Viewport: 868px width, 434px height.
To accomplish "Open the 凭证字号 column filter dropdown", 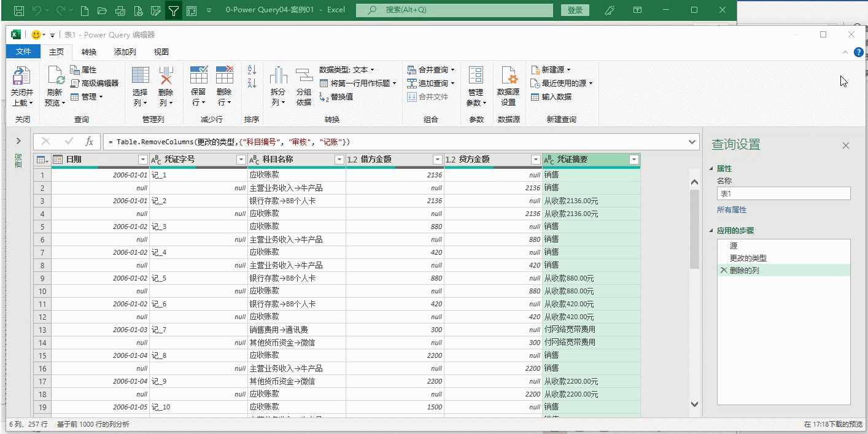I will pyautogui.click(x=241, y=160).
